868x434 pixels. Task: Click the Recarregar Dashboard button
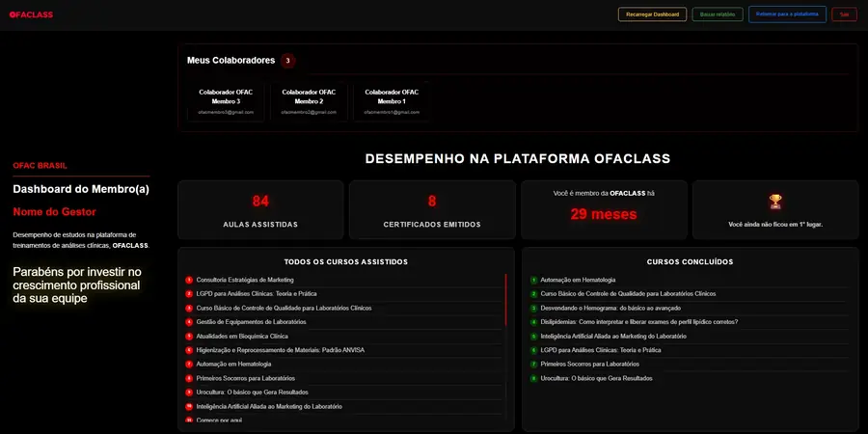click(x=652, y=14)
